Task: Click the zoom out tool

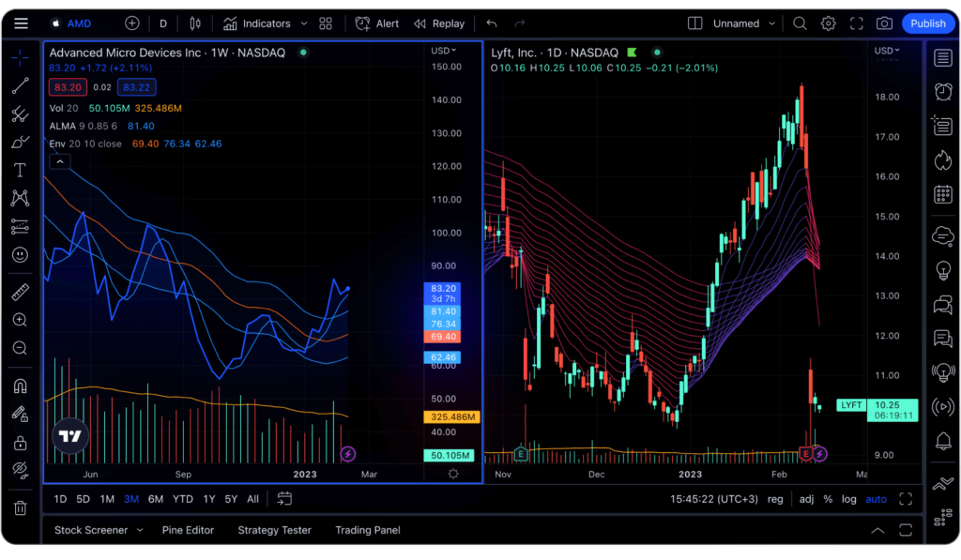Action: point(21,348)
